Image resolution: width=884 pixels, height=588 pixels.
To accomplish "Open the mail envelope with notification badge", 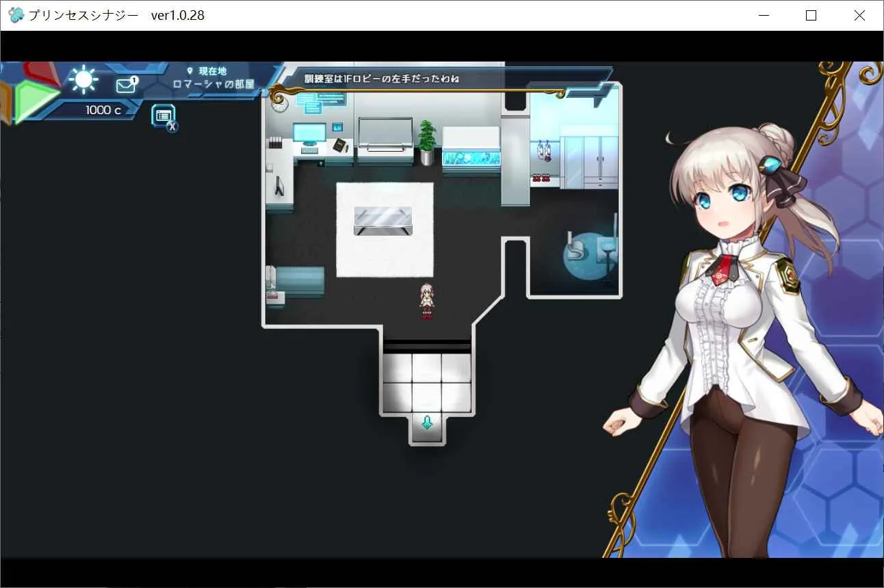I will coord(126,85).
